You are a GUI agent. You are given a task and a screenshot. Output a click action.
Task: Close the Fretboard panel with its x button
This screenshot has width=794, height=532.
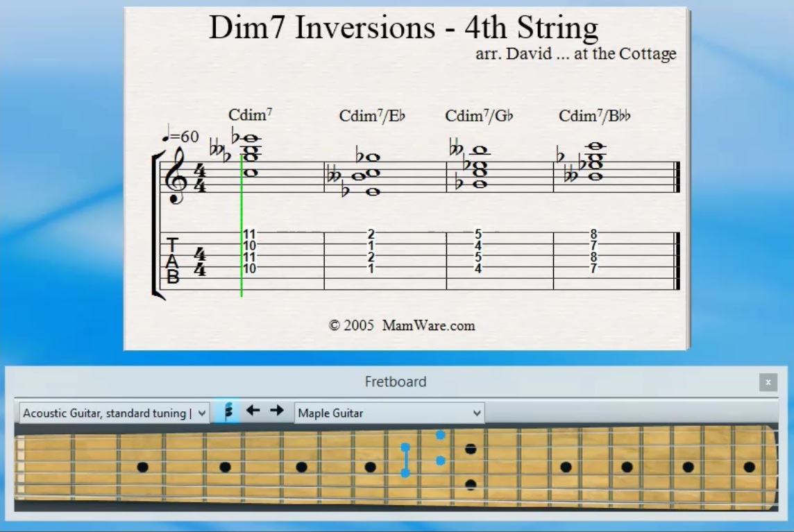768,381
